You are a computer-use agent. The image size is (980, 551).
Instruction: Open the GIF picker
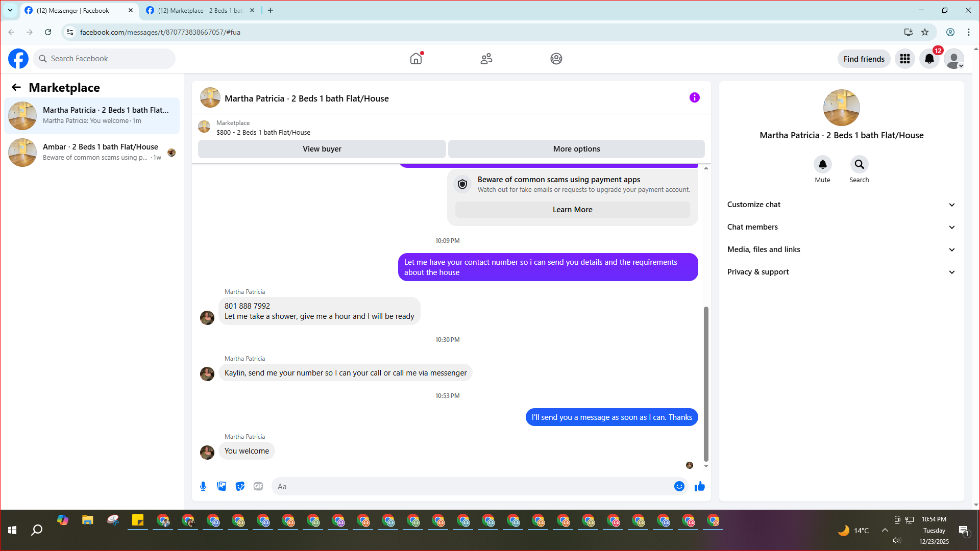pyautogui.click(x=258, y=486)
